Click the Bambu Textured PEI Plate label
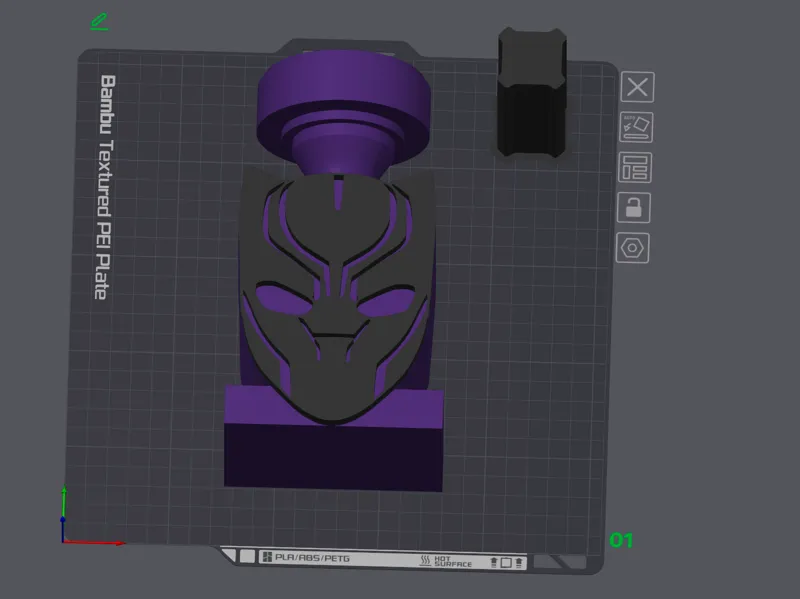Viewport: 800px width, 599px height. coord(105,187)
